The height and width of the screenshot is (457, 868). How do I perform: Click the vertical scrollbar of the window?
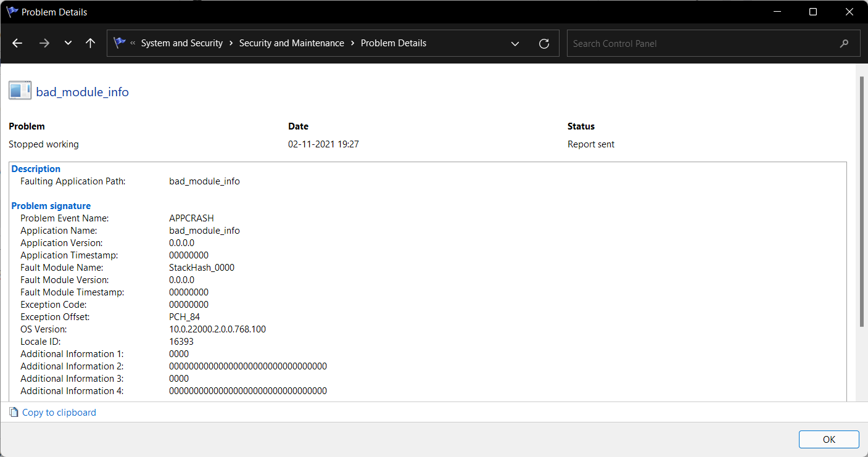pyautogui.click(x=863, y=204)
